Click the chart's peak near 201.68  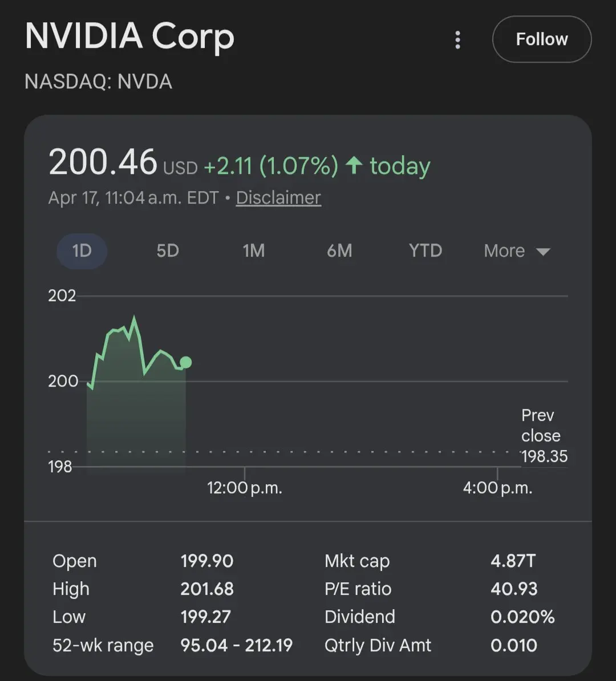(x=134, y=318)
